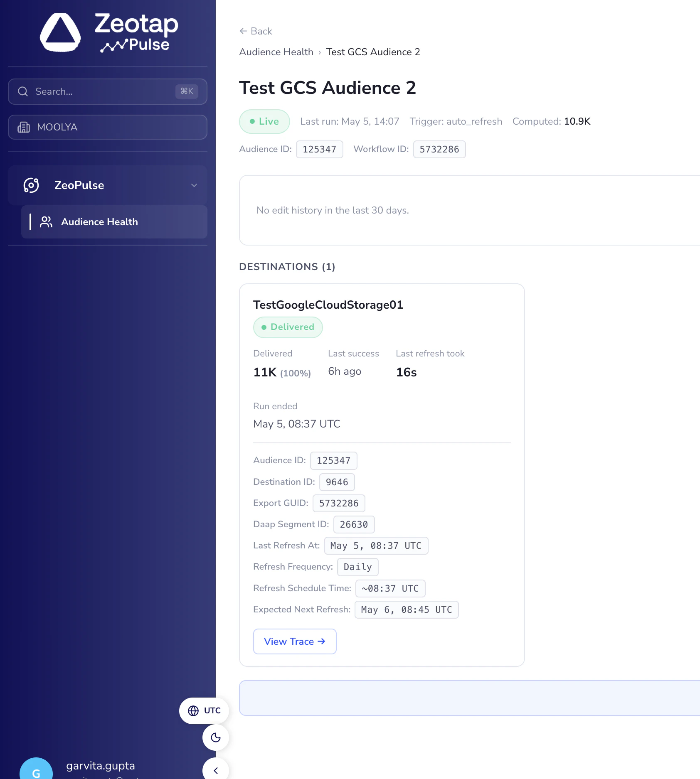This screenshot has height=779, width=700.
Task: Select ZeoPulse in the sidebar
Action: [x=108, y=185]
